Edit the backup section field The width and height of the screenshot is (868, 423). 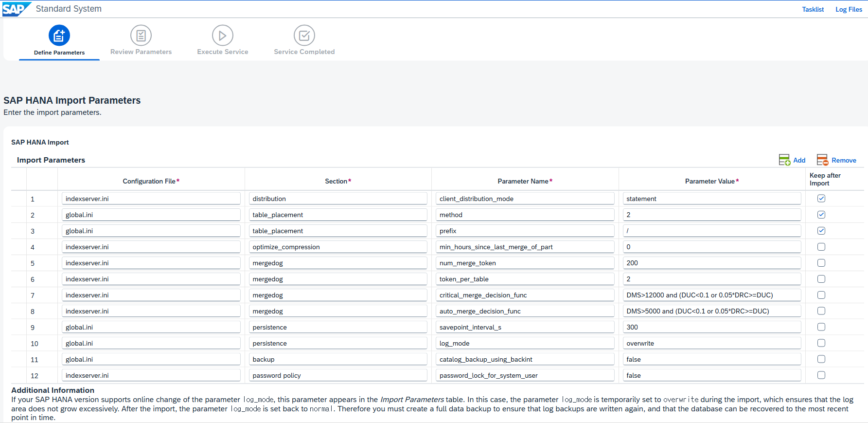pos(338,359)
